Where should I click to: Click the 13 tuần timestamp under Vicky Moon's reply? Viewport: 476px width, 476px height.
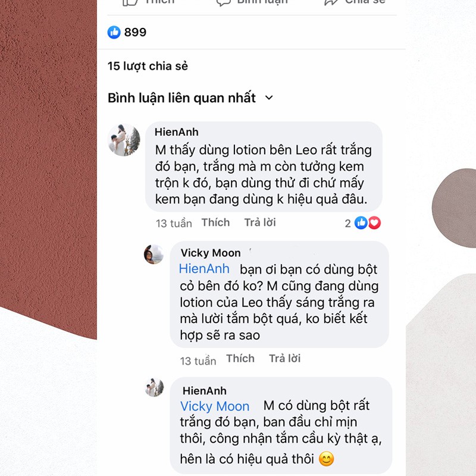click(198, 361)
